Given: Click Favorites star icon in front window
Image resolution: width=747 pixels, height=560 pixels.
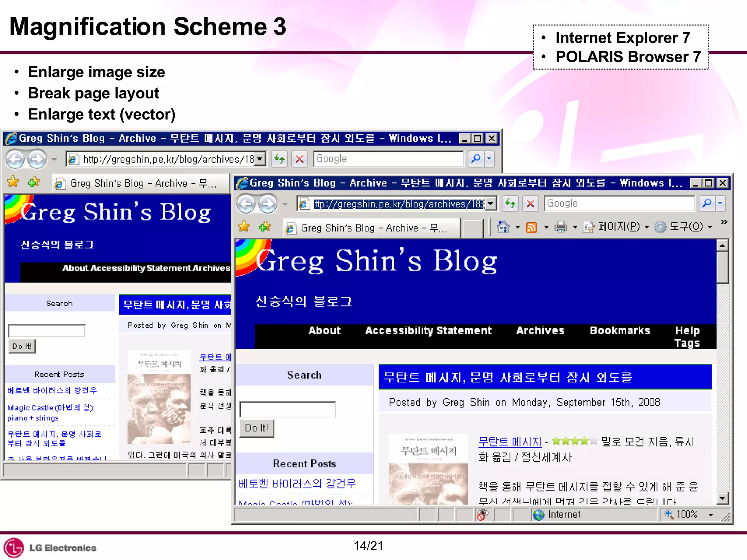Looking at the screenshot, I should [x=244, y=227].
